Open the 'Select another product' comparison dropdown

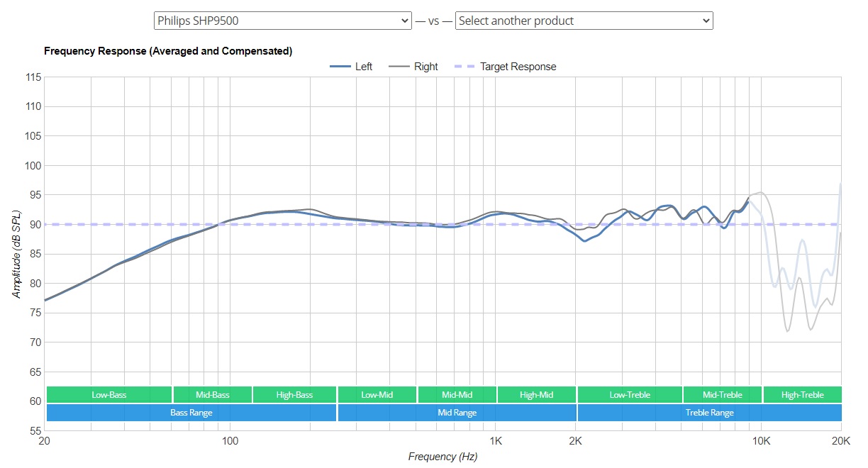click(584, 21)
